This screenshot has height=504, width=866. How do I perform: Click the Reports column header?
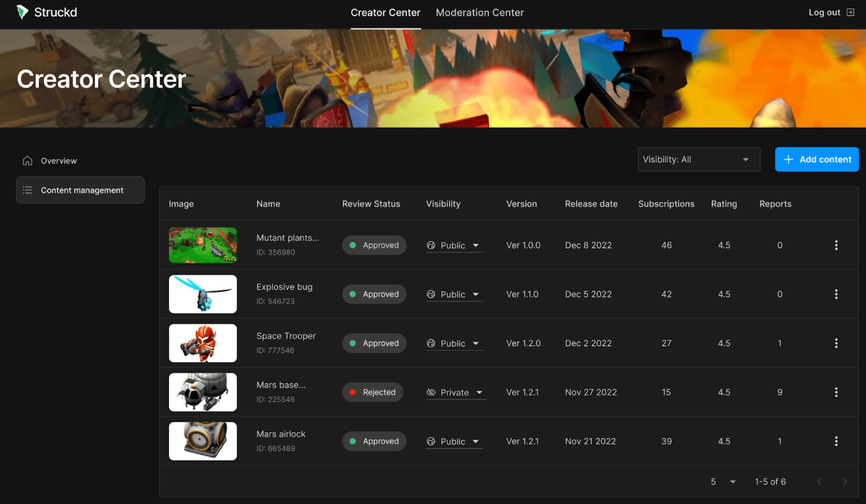coord(775,204)
